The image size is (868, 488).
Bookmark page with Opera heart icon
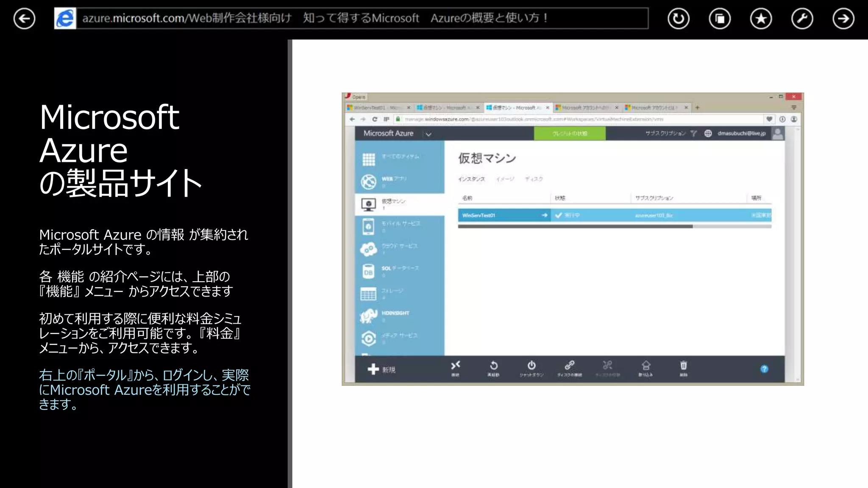(x=769, y=119)
